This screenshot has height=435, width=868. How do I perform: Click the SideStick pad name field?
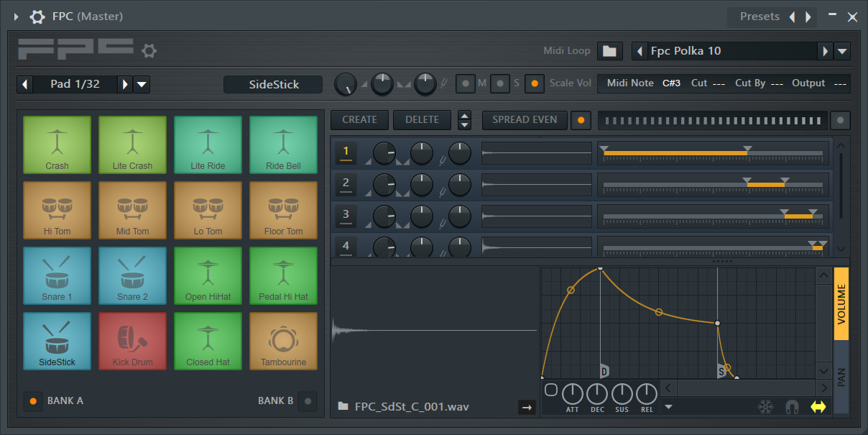click(274, 85)
